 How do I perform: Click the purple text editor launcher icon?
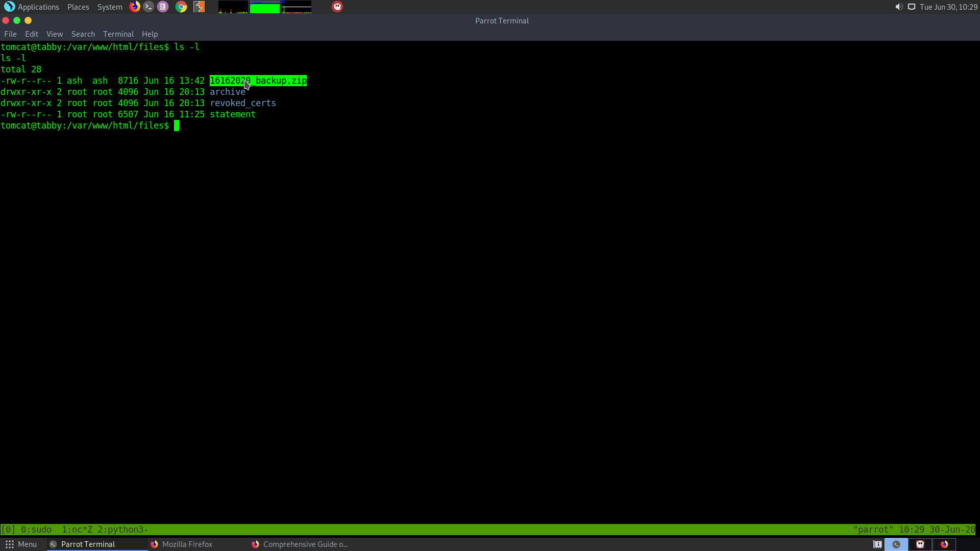pyautogui.click(x=163, y=7)
